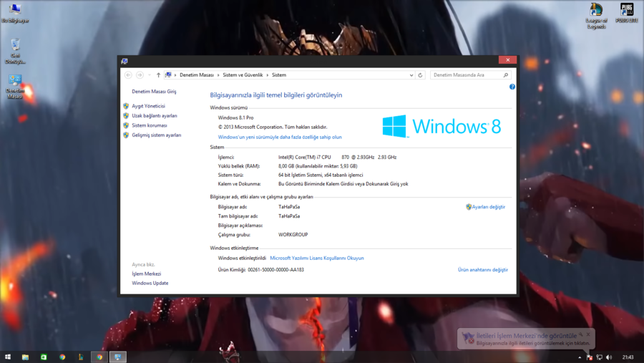Click the network tray icon
This screenshot has width=644, height=363.
pos(599,357)
